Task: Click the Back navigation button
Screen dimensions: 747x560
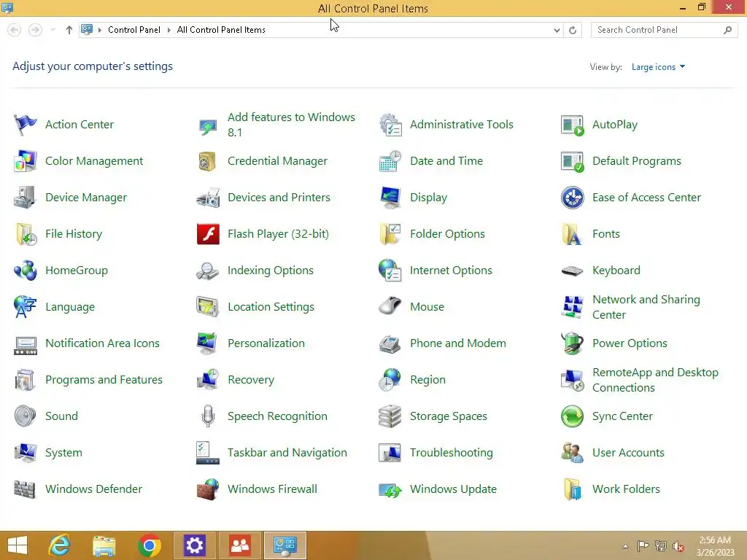Action: click(x=15, y=30)
